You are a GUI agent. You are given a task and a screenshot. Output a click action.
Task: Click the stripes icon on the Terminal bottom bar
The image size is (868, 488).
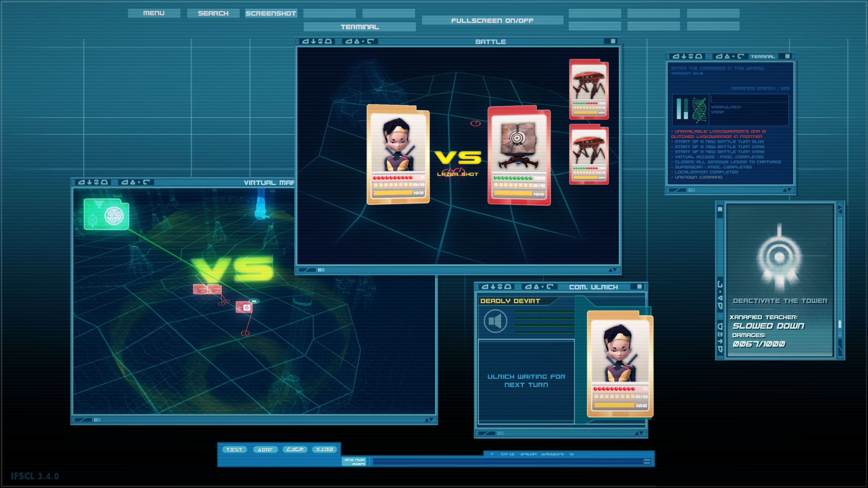[692, 190]
